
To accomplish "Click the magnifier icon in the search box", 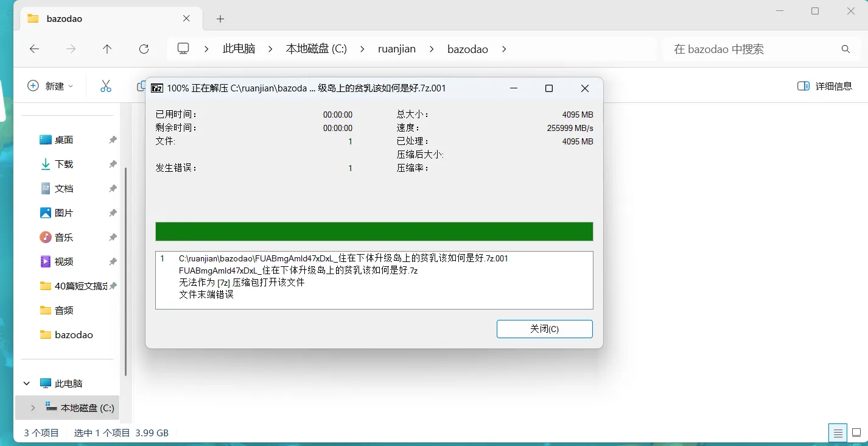I will tap(845, 49).
